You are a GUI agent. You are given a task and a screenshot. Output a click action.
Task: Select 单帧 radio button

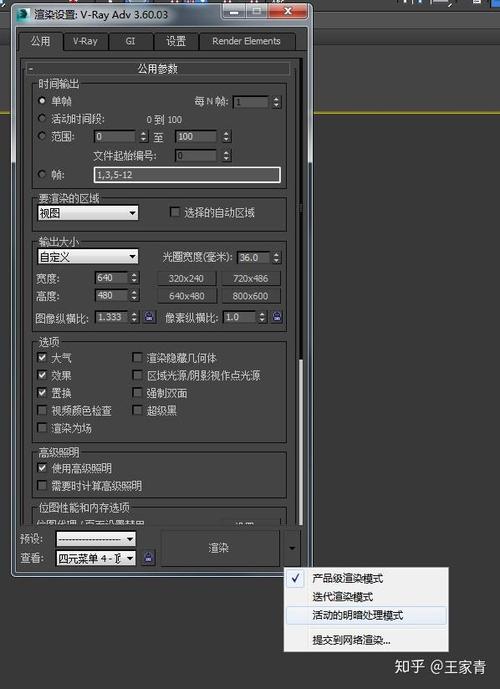[x=42, y=101]
